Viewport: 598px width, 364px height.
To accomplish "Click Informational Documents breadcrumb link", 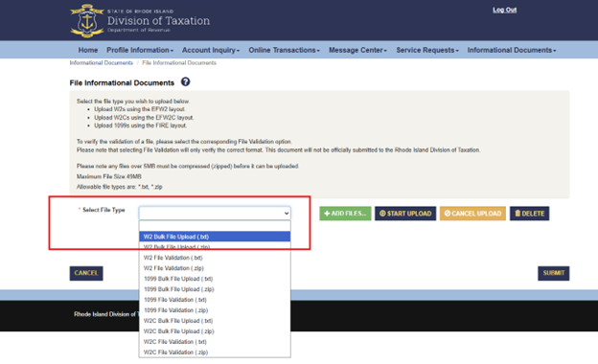I will (101, 63).
